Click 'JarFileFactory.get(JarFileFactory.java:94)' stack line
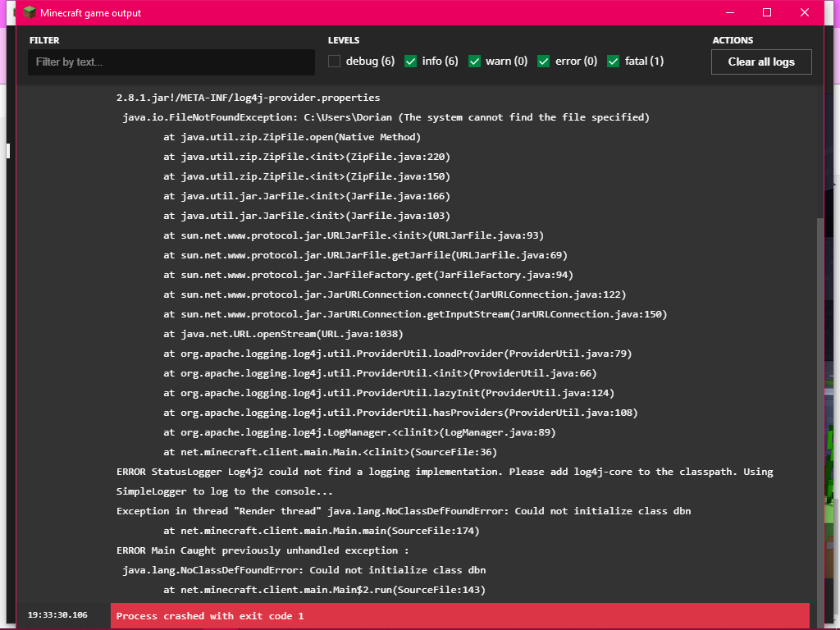This screenshot has height=630, width=840. coord(368,276)
